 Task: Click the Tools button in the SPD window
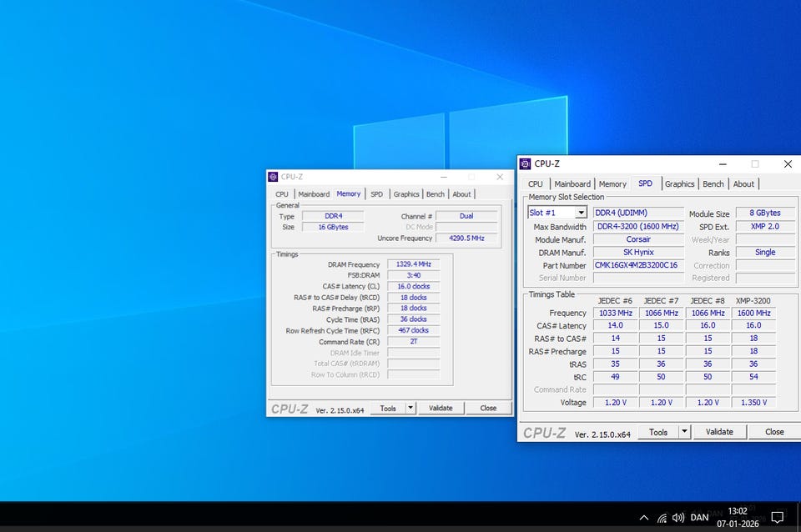click(x=657, y=432)
